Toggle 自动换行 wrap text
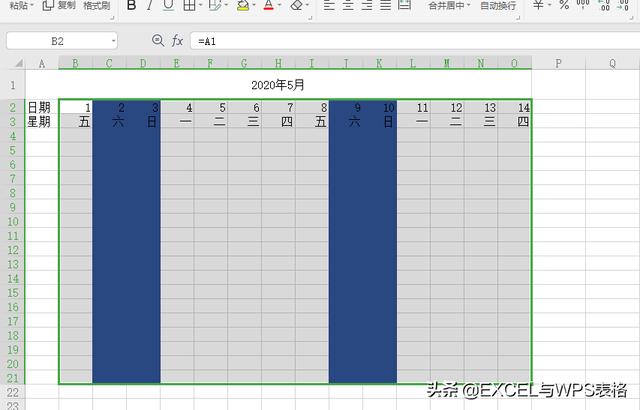Viewport: 640px width, 410px height. 498,5
